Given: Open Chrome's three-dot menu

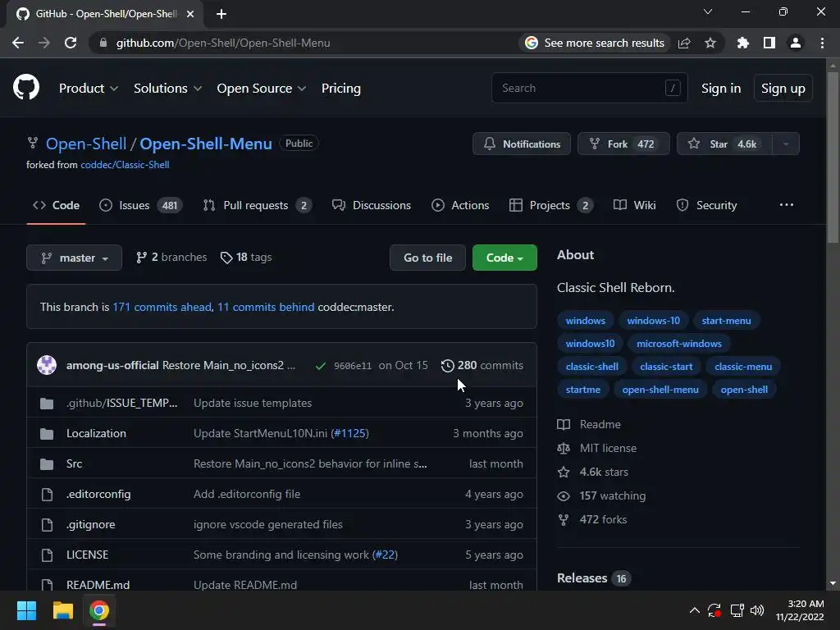Looking at the screenshot, I should pyautogui.click(x=822, y=43).
